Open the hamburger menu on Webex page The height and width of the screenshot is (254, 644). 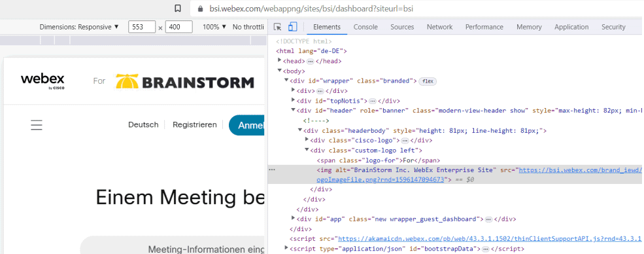coord(37,125)
